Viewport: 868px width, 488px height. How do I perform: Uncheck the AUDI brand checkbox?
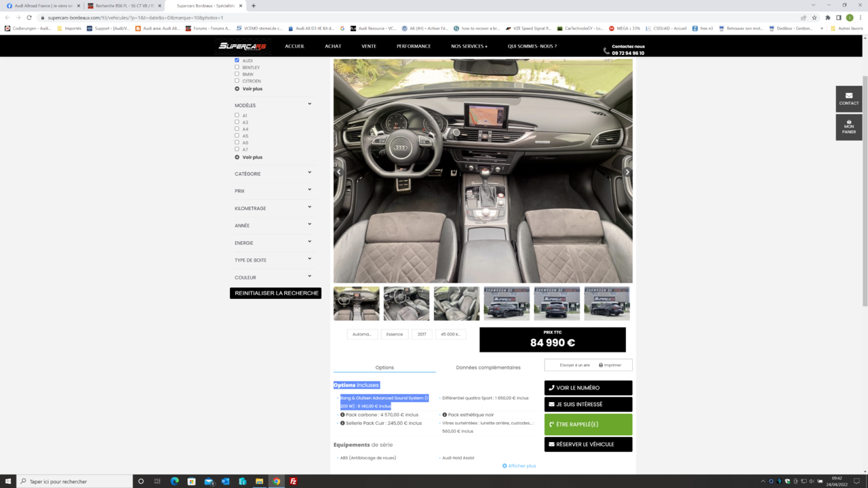[237, 60]
